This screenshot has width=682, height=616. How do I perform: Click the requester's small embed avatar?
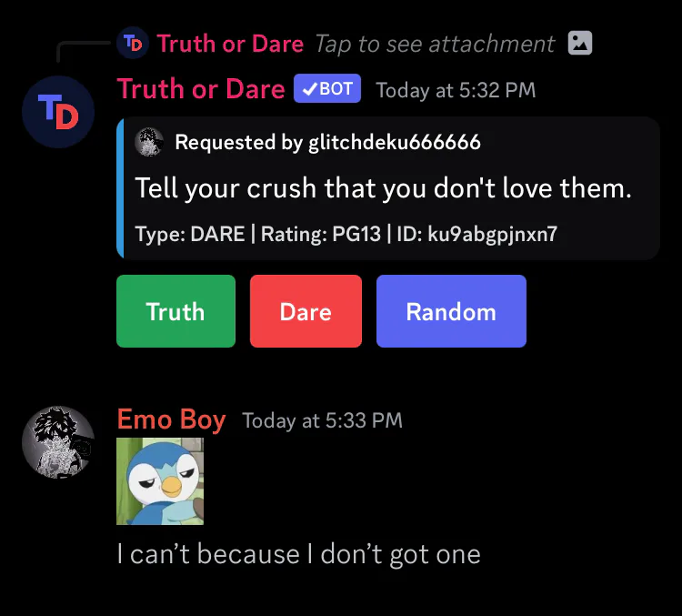tap(149, 142)
